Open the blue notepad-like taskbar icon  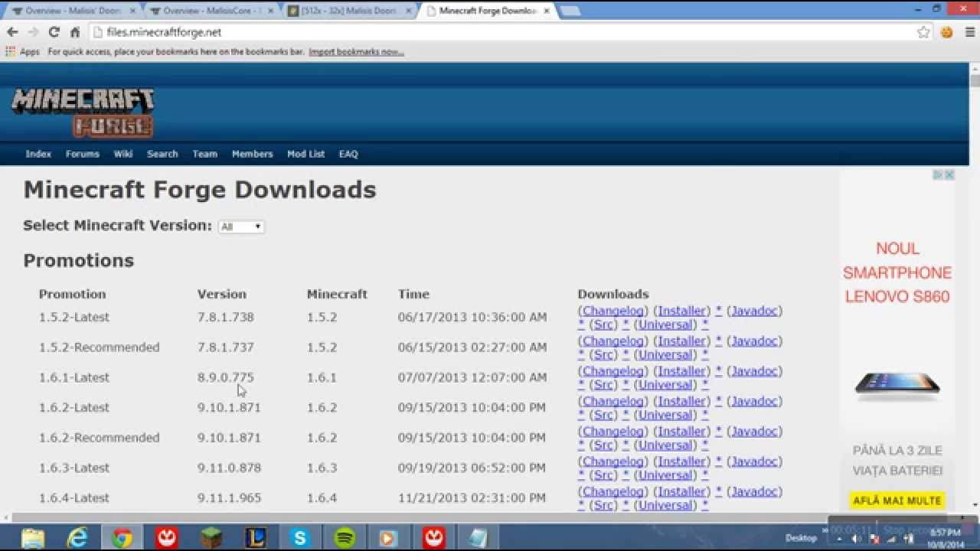479,538
